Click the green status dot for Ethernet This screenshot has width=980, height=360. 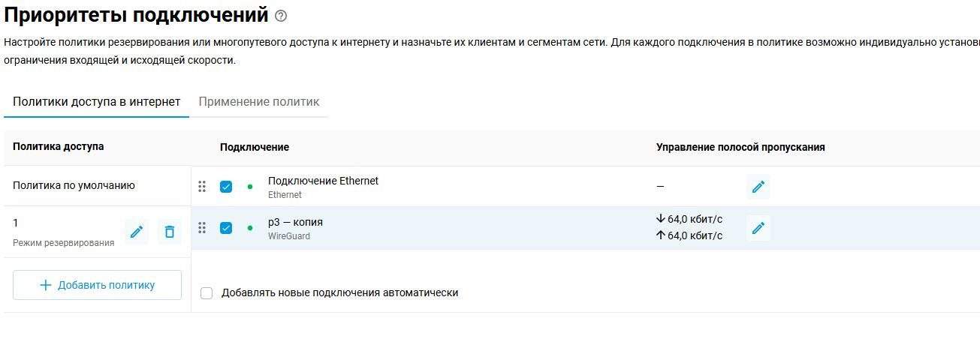250,187
